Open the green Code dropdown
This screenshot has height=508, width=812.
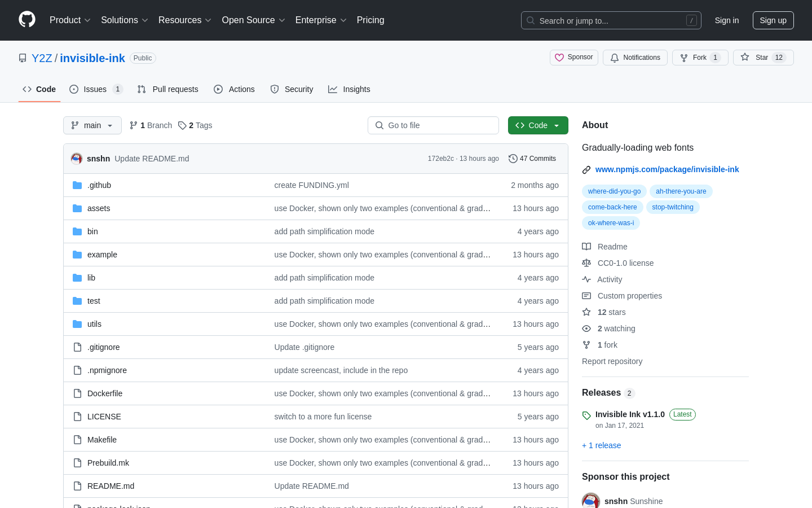click(538, 125)
